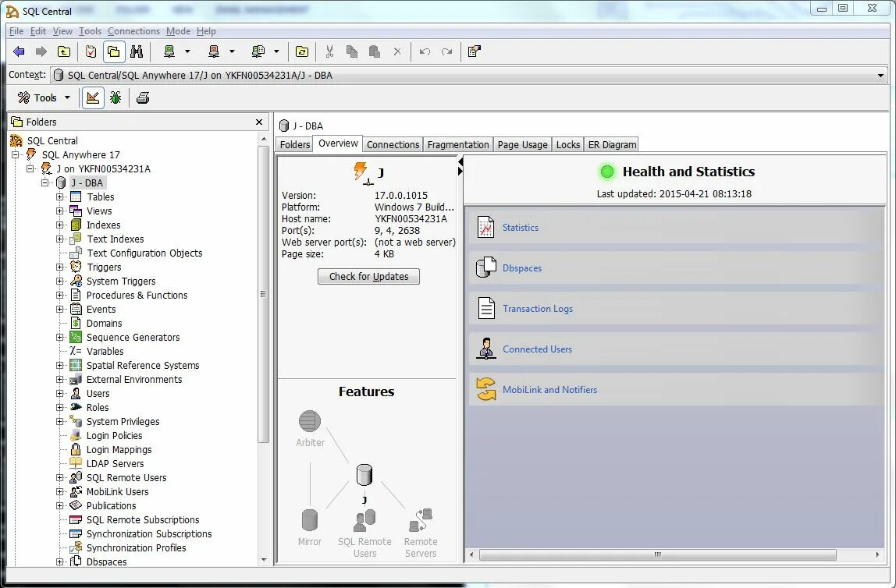Switch to the Fragmentation tab

pos(458,144)
